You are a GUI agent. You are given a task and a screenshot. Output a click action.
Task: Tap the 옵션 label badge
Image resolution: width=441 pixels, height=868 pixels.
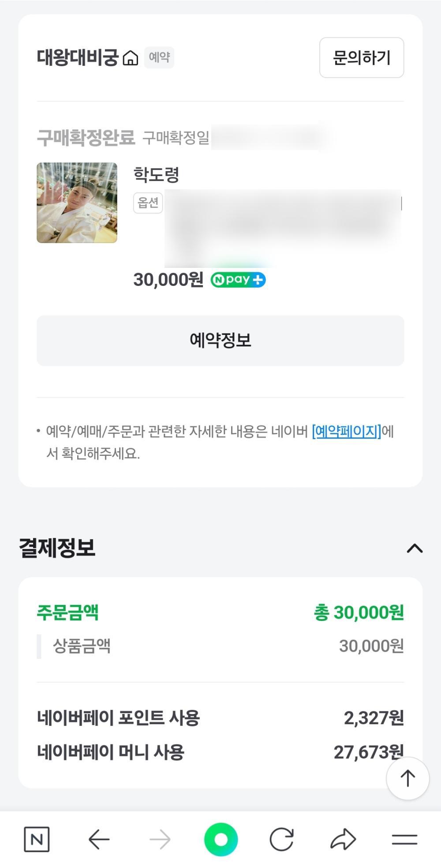[148, 203]
